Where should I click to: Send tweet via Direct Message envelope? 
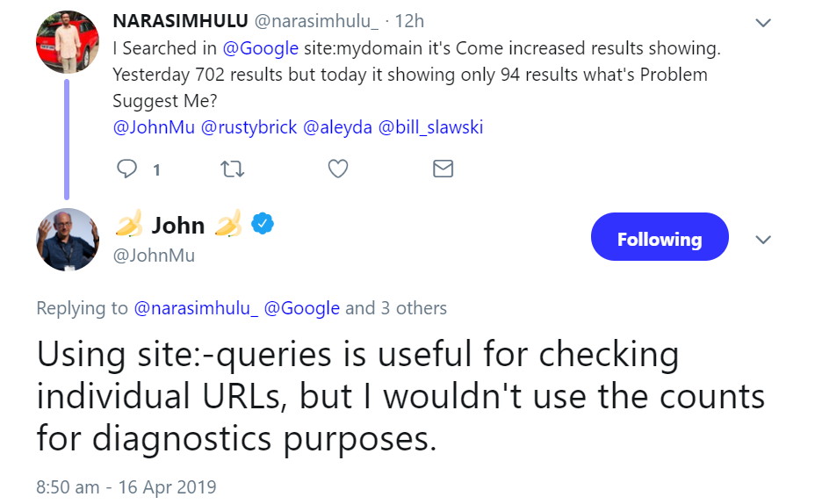[x=444, y=169]
